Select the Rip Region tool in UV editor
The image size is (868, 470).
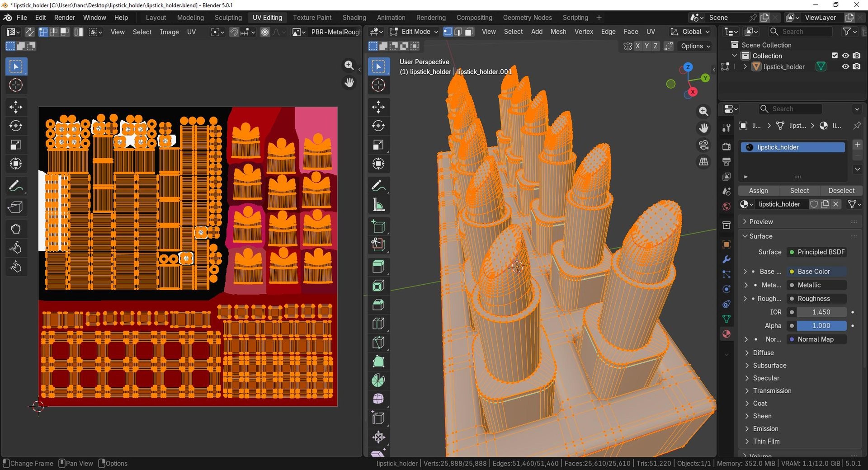click(16, 207)
